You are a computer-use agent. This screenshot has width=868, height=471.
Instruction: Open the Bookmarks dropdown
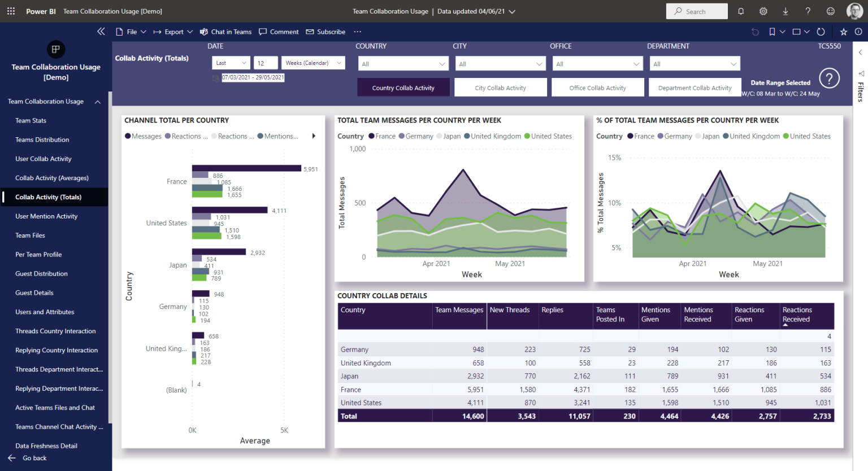coord(776,32)
